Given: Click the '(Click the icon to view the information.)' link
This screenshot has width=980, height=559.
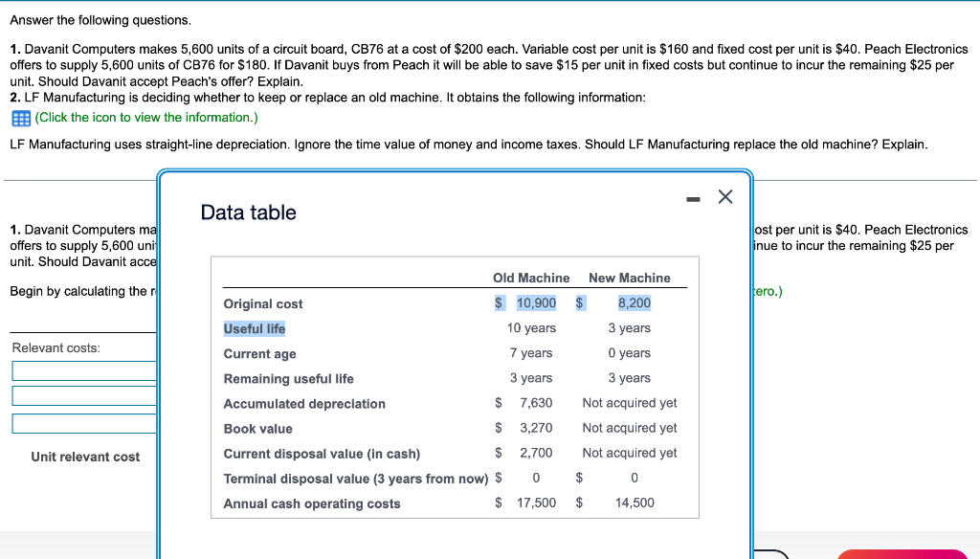Looking at the screenshot, I should click(146, 118).
